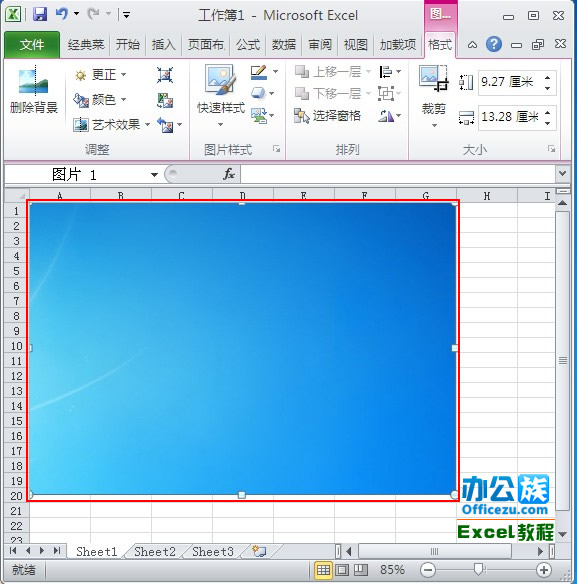Open the Size group dialog launcher
Image resolution: width=577 pixels, height=584 pixels.
[x=552, y=149]
